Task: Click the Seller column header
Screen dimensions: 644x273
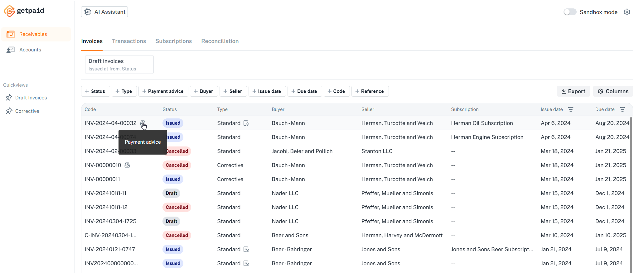Action: [x=368, y=109]
